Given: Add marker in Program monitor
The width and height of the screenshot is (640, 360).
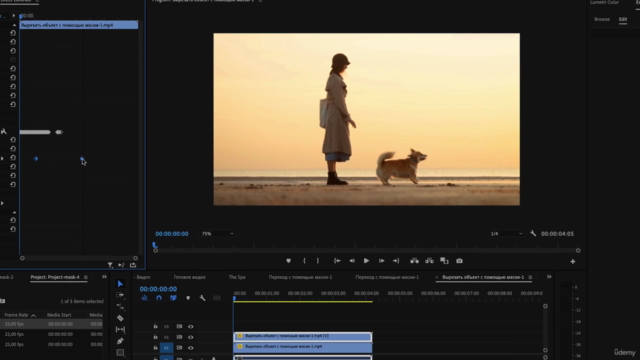Looking at the screenshot, I should [x=288, y=261].
